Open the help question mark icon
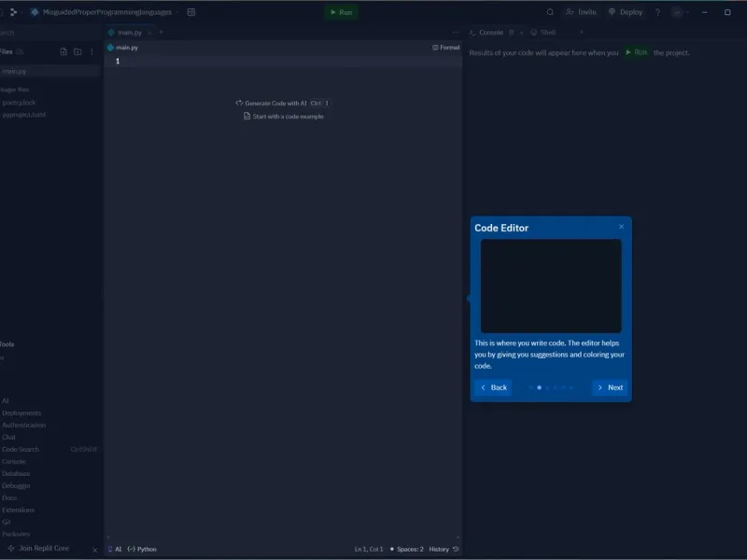Screen dimensions: 747x560 coord(657,12)
